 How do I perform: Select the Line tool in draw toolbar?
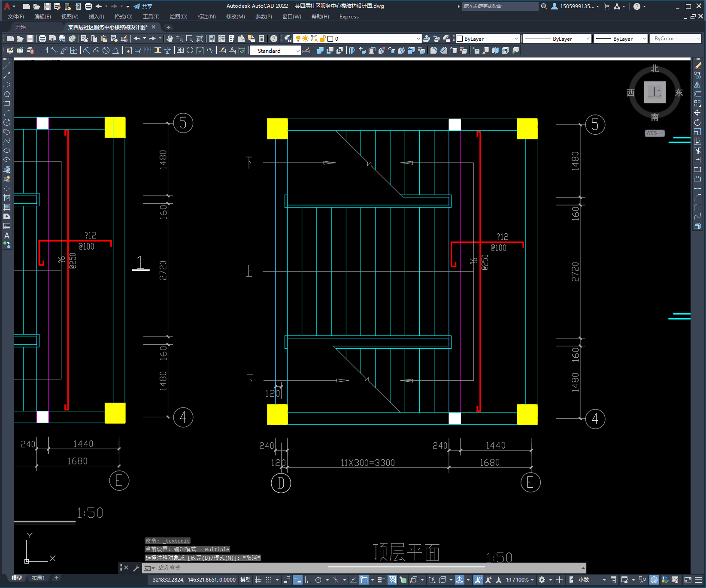click(x=7, y=66)
